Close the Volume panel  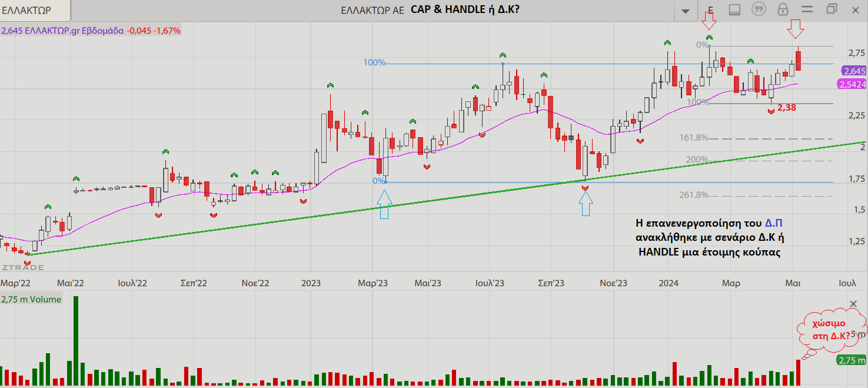tap(854, 304)
